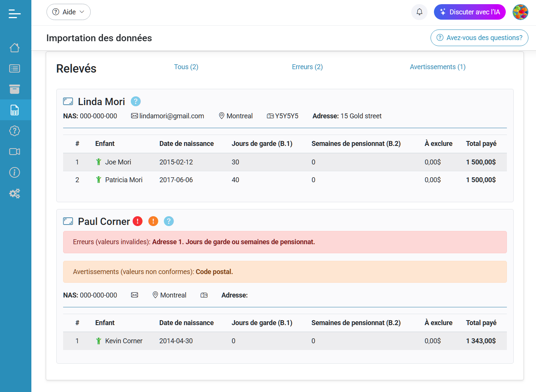Open the video tutorials sidebar icon
Image resolution: width=536 pixels, height=392 pixels.
14,152
